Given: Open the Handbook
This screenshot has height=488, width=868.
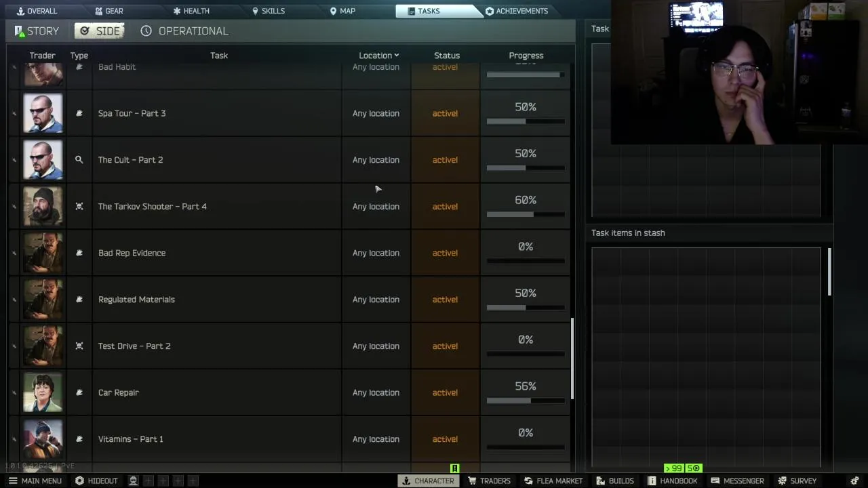Looking at the screenshot, I should click(x=672, y=481).
